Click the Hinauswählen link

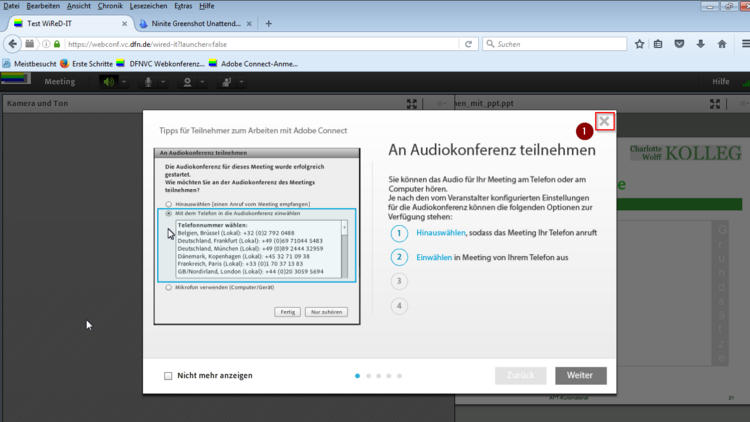[x=441, y=233]
